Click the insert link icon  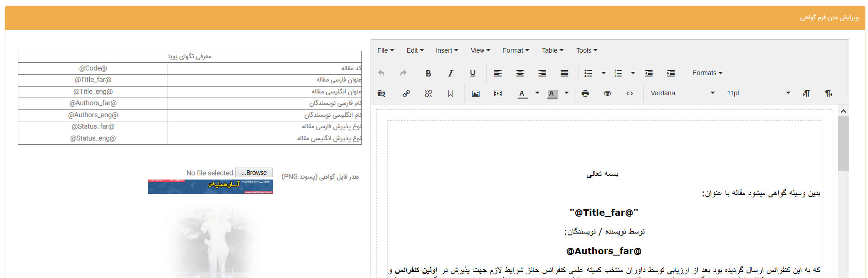[x=406, y=93]
